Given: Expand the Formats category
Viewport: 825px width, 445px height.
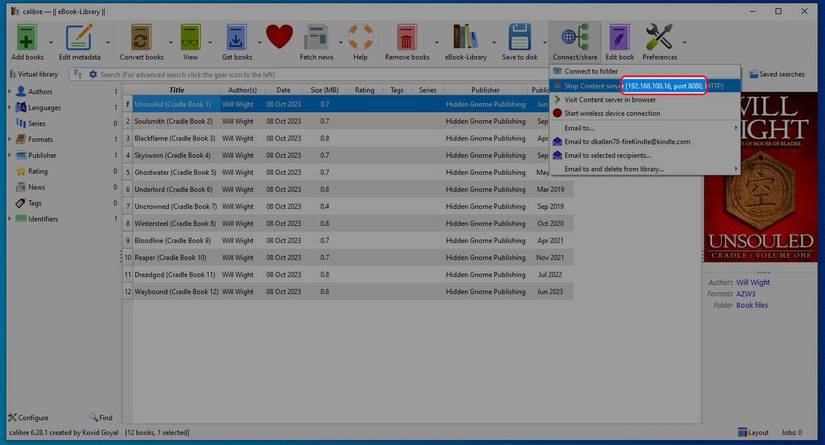Looking at the screenshot, I should 9,139.
